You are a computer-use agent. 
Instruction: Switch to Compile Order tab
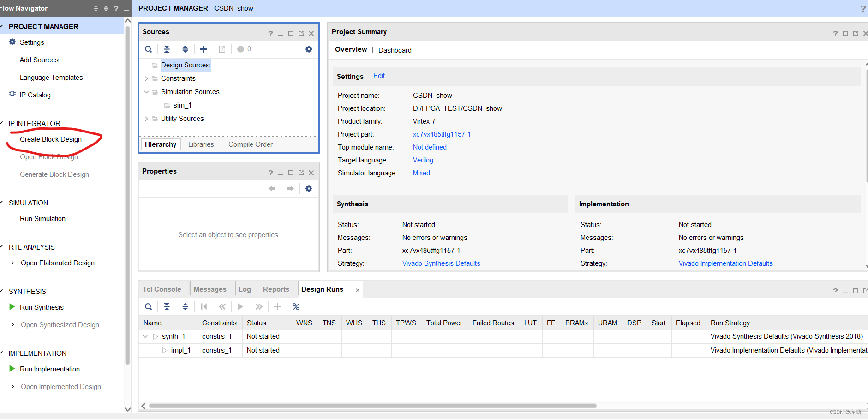pos(251,144)
